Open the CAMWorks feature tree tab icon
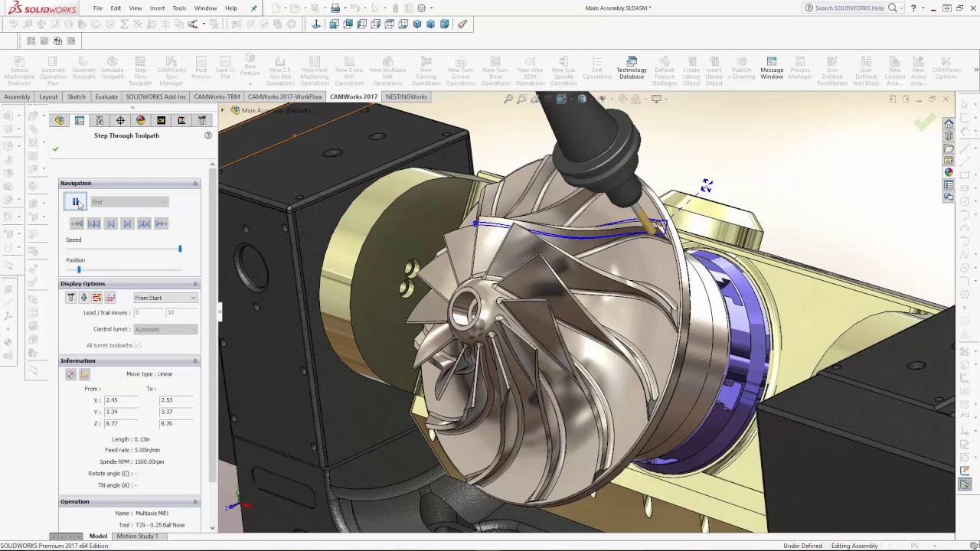 pyautogui.click(x=161, y=120)
